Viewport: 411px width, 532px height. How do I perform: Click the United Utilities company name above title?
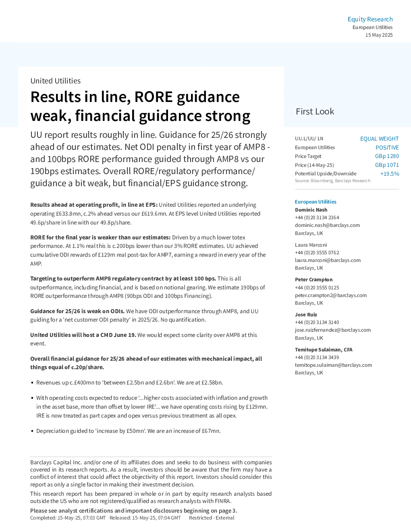point(56,81)
